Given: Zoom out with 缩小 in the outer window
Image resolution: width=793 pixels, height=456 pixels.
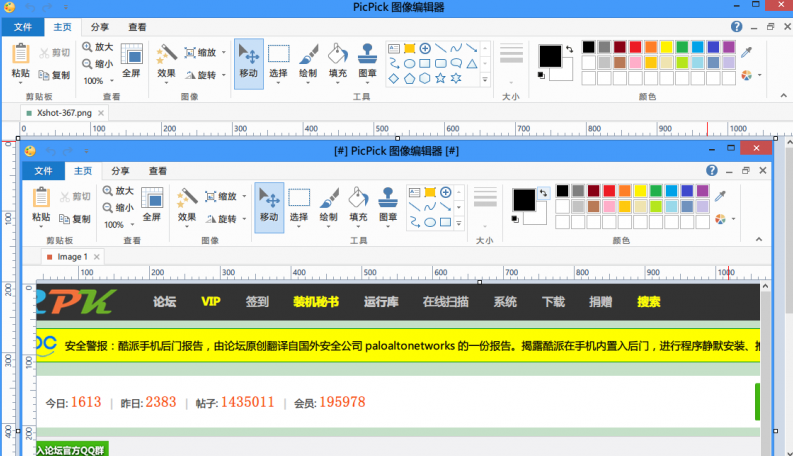Looking at the screenshot, I should pos(98,63).
